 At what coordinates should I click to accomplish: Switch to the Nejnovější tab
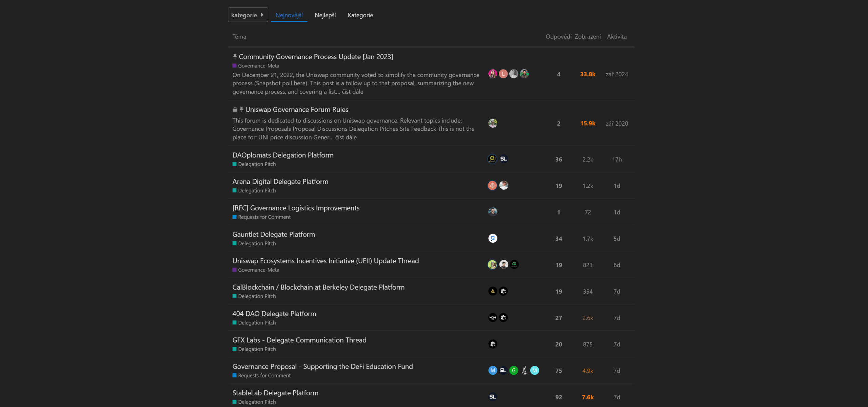click(x=289, y=15)
